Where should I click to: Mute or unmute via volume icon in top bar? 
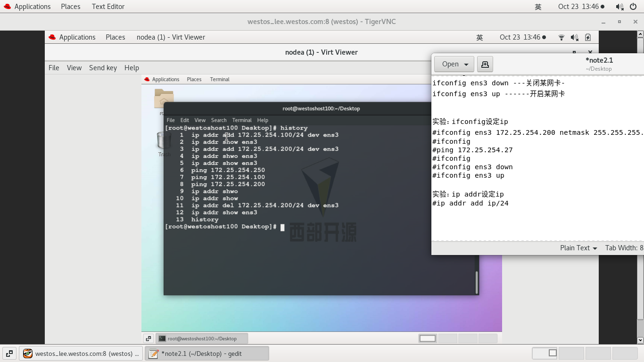[618, 6]
